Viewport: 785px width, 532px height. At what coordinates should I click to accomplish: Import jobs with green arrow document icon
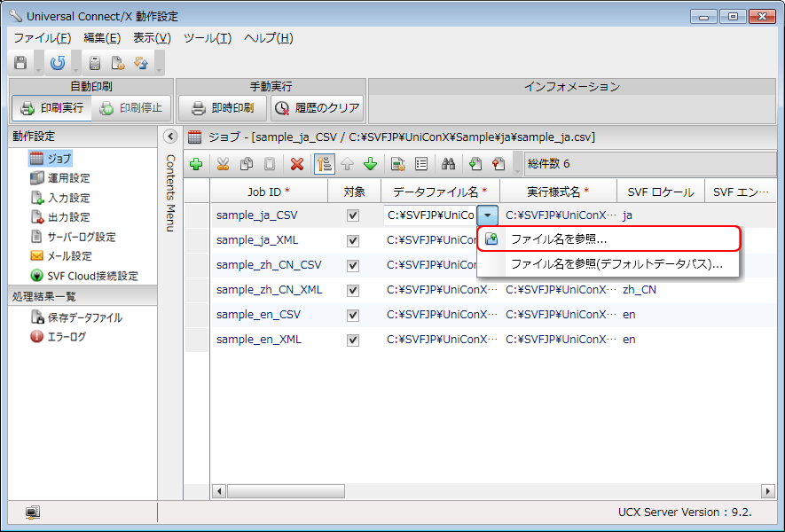475,164
